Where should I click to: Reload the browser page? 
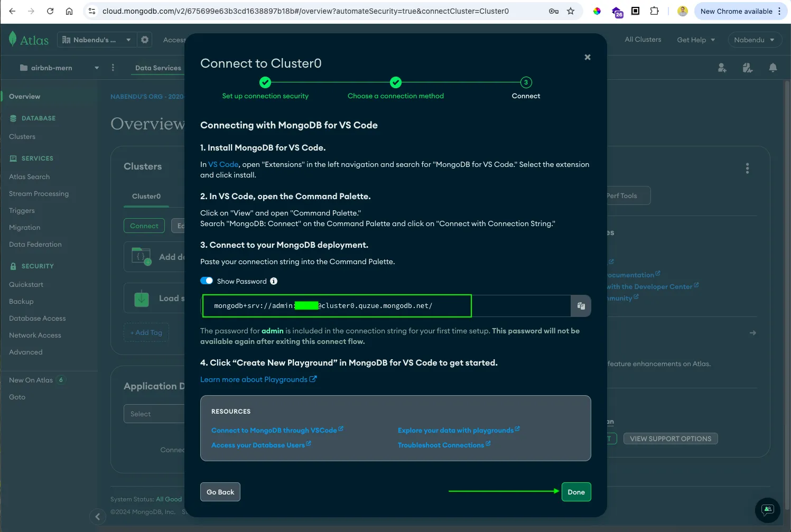coord(50,11)
